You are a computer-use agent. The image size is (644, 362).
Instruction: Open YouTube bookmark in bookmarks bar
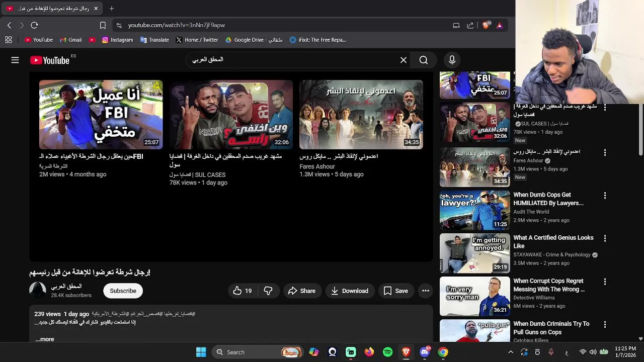pos(38,40)
